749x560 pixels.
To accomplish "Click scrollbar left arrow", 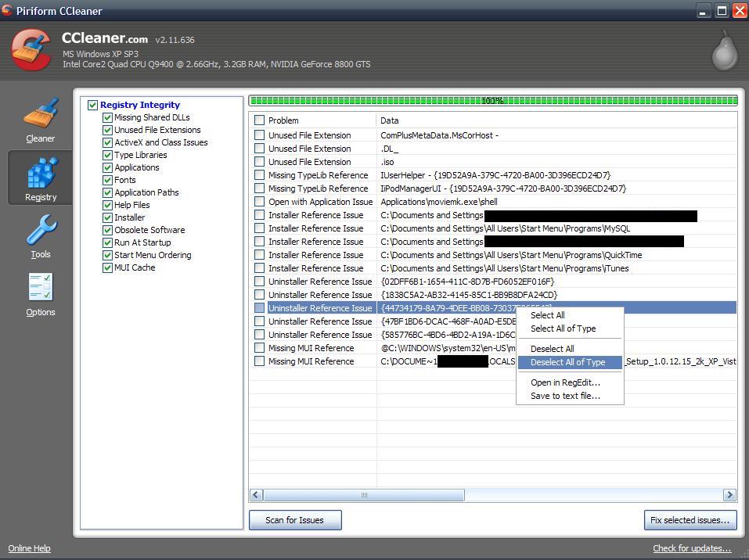I will pos(256,494).
